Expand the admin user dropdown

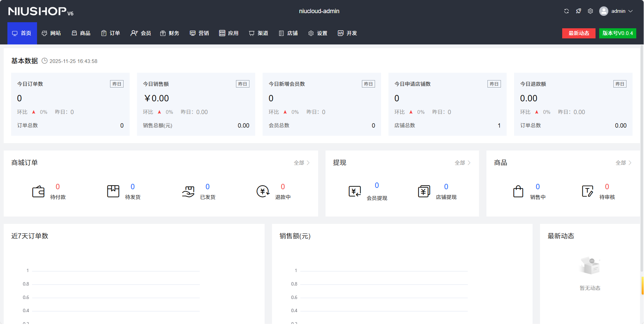616,11
